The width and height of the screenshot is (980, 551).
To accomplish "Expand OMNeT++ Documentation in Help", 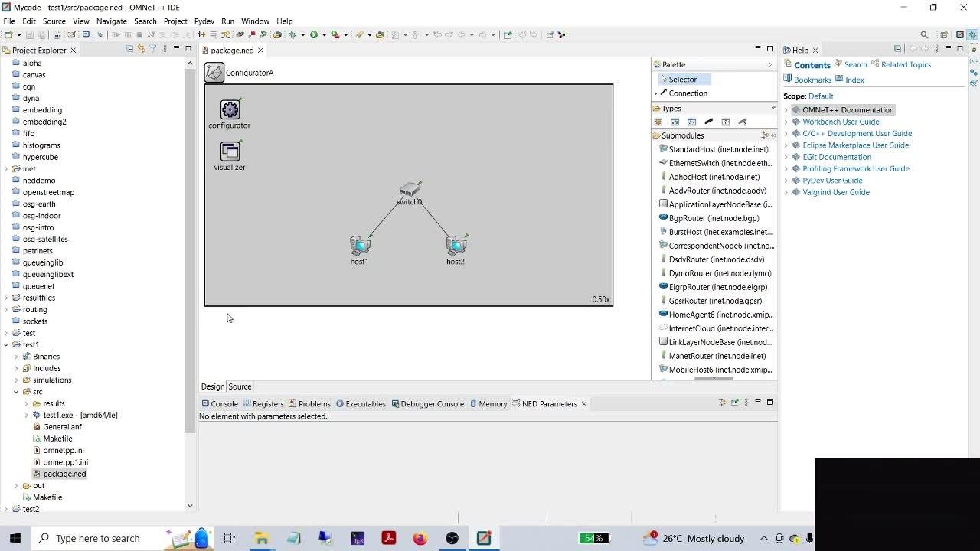I will 786,110.
